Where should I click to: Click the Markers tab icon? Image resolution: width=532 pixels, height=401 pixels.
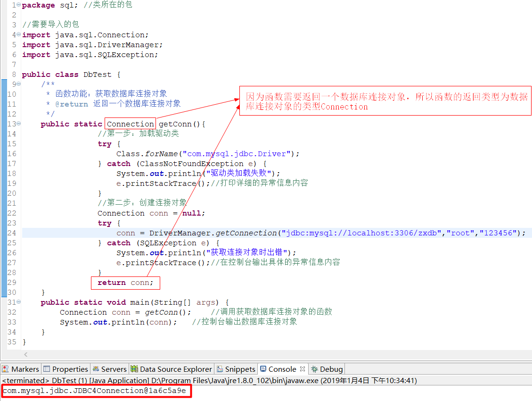[x=6, y=369]
